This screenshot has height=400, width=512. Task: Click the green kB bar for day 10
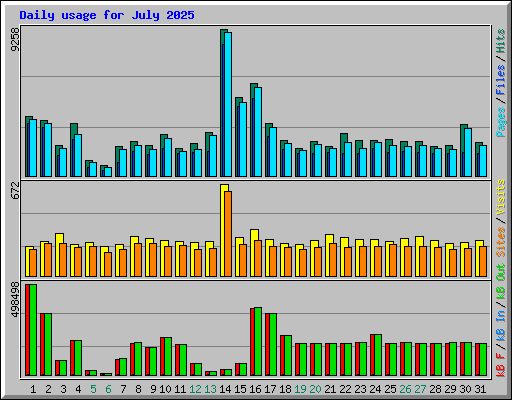(x=168, y=356)
